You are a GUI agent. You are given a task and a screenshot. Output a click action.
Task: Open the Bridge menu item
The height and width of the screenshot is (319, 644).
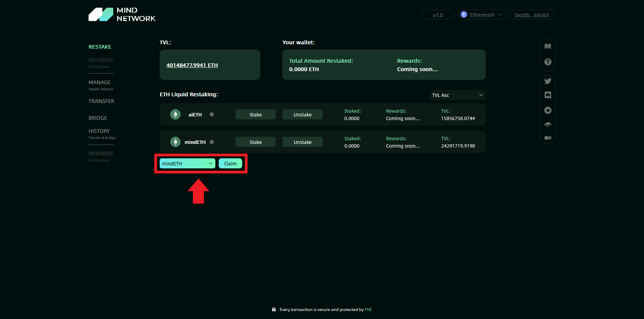(98, 118)
